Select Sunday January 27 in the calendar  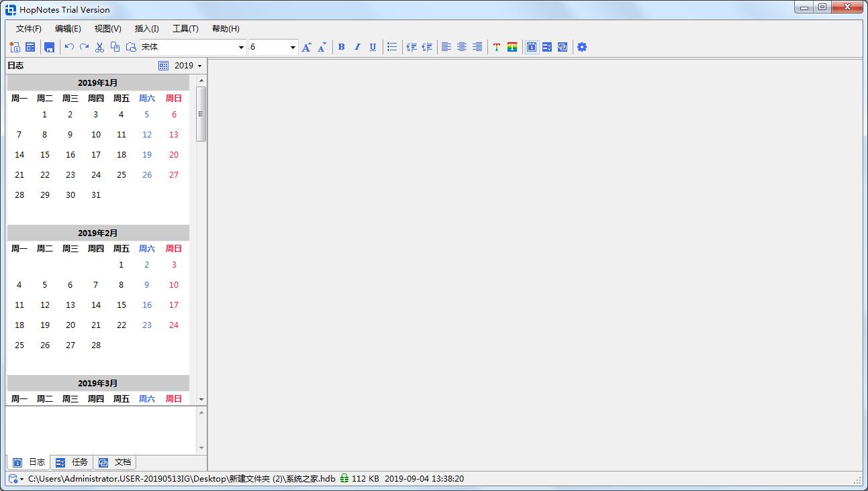coord(174,175)
